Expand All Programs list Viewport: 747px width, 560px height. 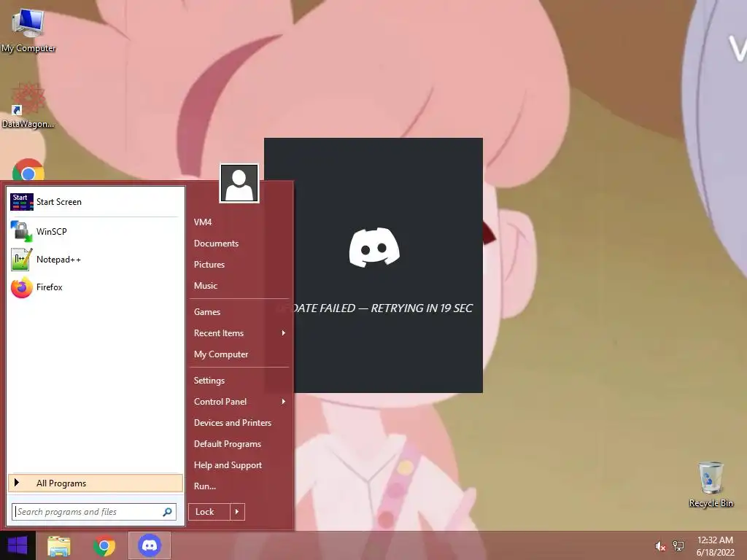[x=96, y=483]
